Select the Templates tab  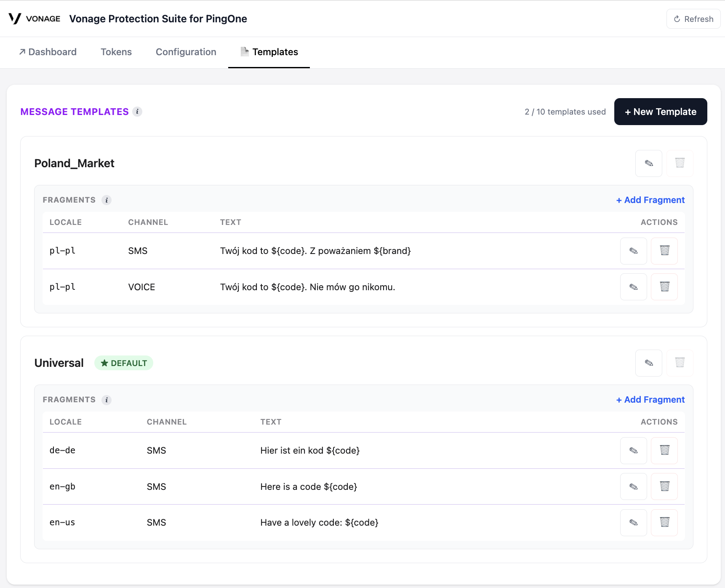click(x=269, y=52)
